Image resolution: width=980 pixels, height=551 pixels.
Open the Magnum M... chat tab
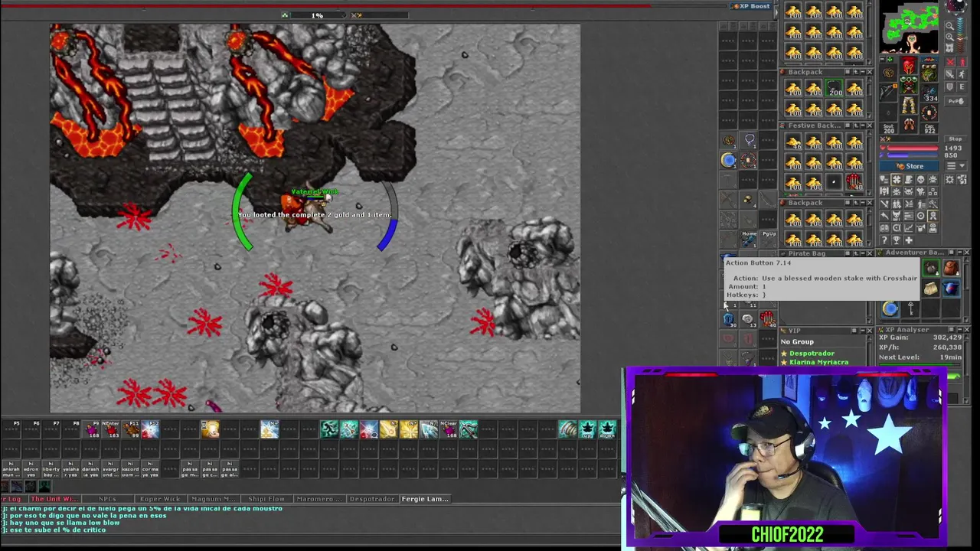[x=213, y=499]
